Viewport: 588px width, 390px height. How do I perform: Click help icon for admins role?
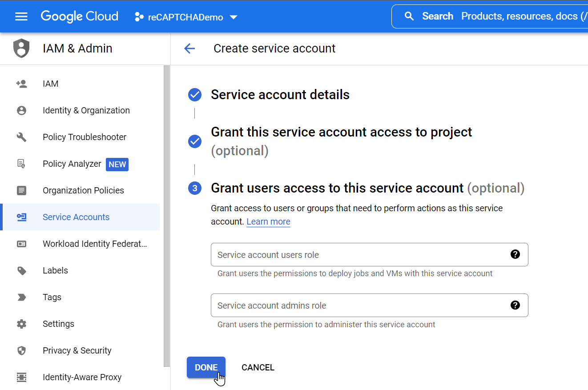tap(516, 305)
